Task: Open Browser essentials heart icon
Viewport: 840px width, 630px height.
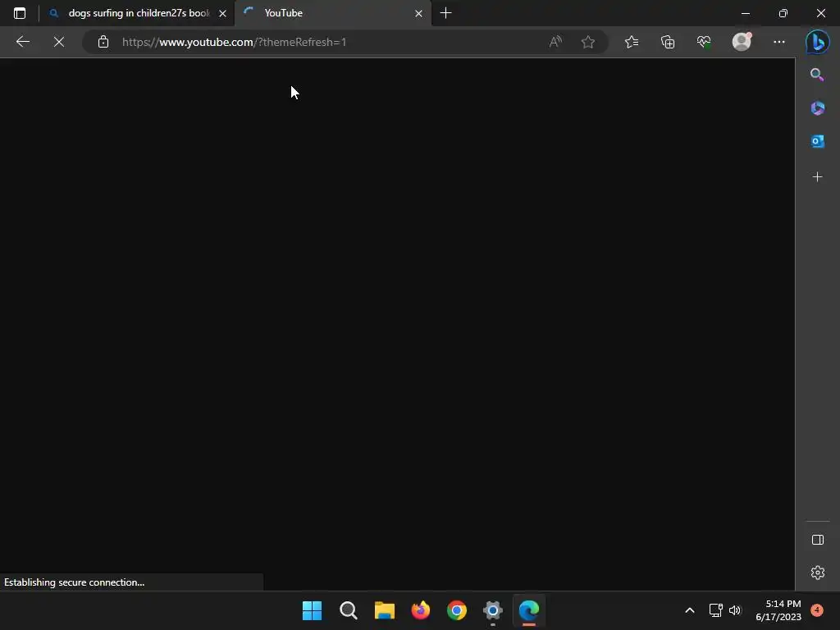Action: [x=704, y=42]
